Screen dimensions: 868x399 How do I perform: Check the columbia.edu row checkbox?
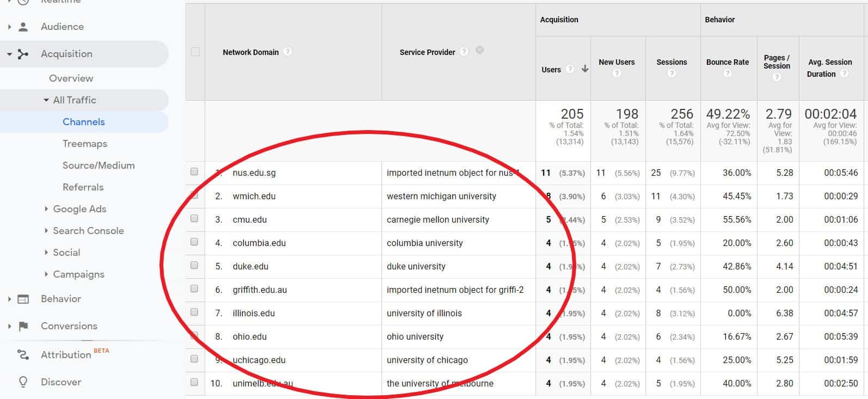[194, 242]
